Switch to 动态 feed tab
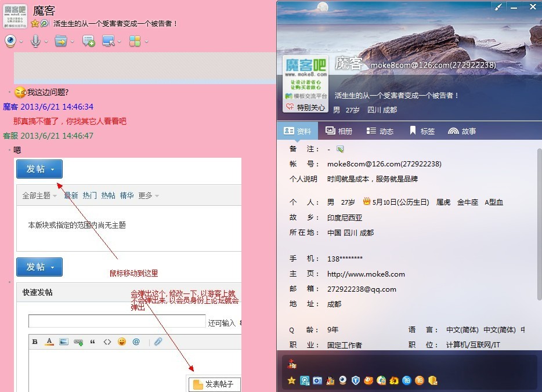 coord(380,131)
